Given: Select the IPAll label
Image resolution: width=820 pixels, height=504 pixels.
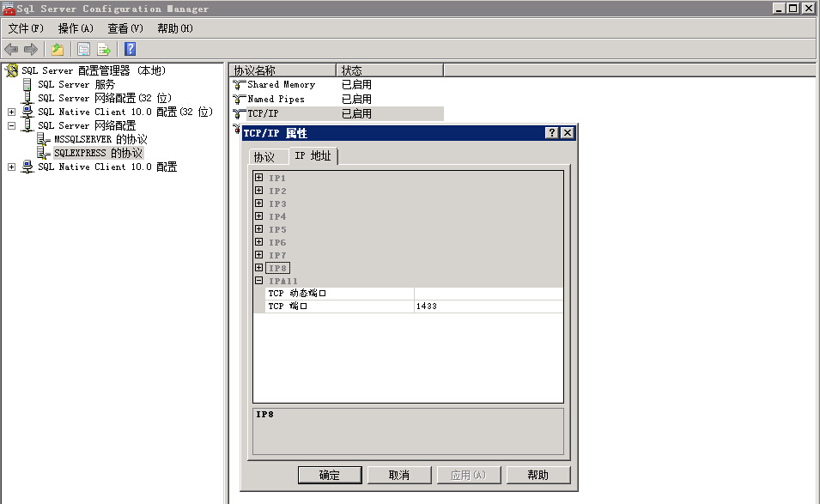Looking at the screenshot, I should 282,281.
